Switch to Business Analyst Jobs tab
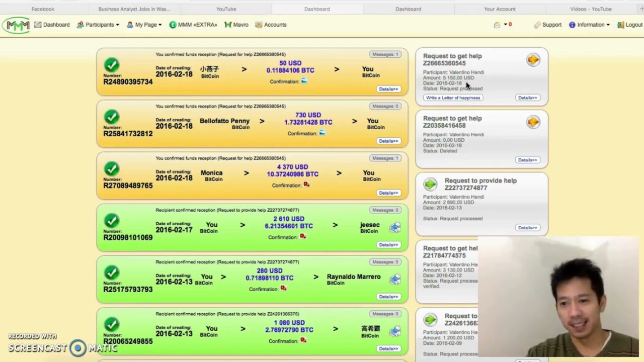The height and width of the screenshot is (362, 644). [x=134, y=9]
